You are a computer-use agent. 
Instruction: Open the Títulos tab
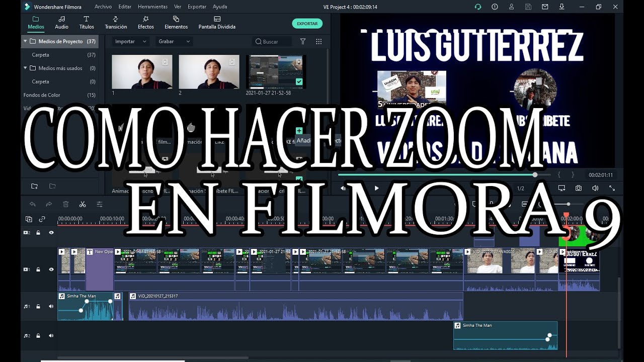click(x=87, y=23)
